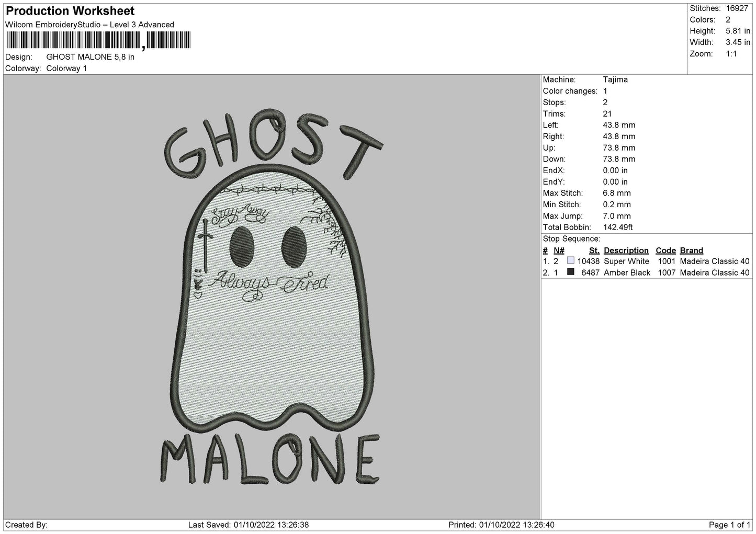Click the Width value 3.45 in
Viewport: 756px width, 534px height.
738,42
